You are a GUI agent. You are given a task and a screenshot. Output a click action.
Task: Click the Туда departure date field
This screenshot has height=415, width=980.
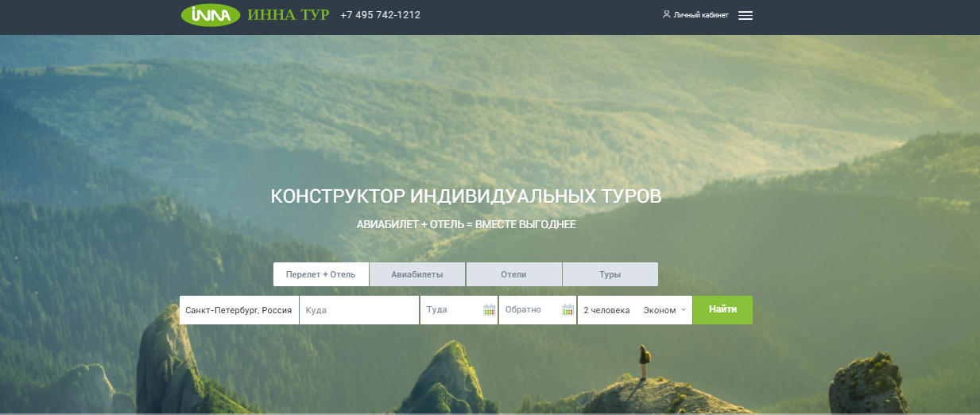450,310
